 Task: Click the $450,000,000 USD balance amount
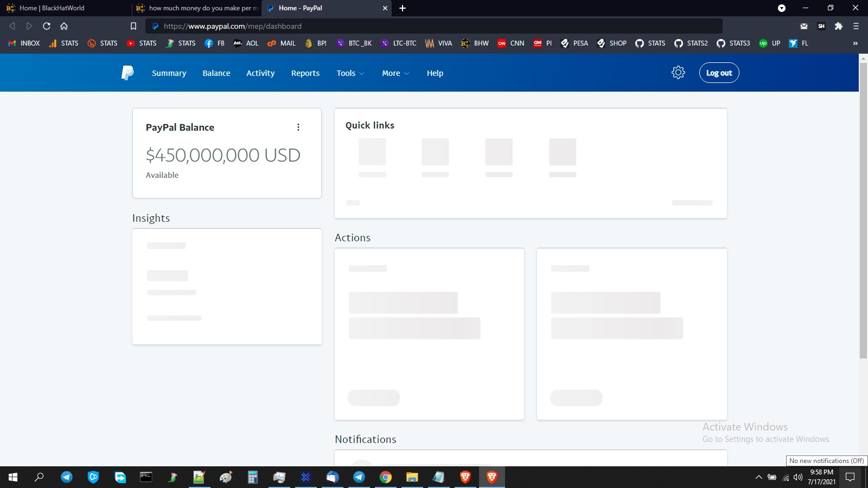[x=223, y=155]
